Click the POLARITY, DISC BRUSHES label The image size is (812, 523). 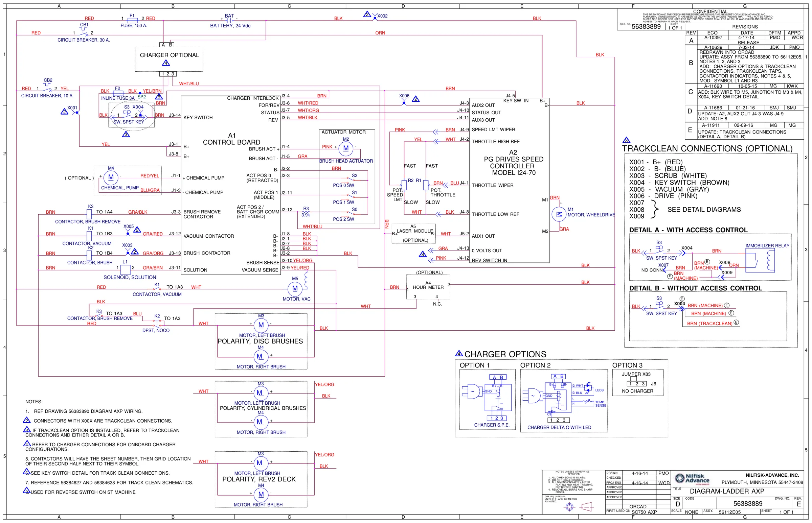(x=260, y=341)
